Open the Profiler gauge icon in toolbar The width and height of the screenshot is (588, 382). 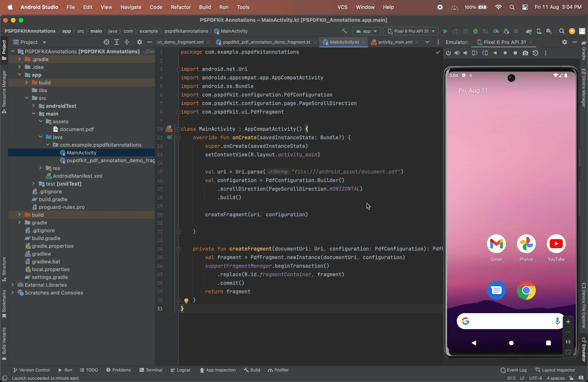click(496, 31)
